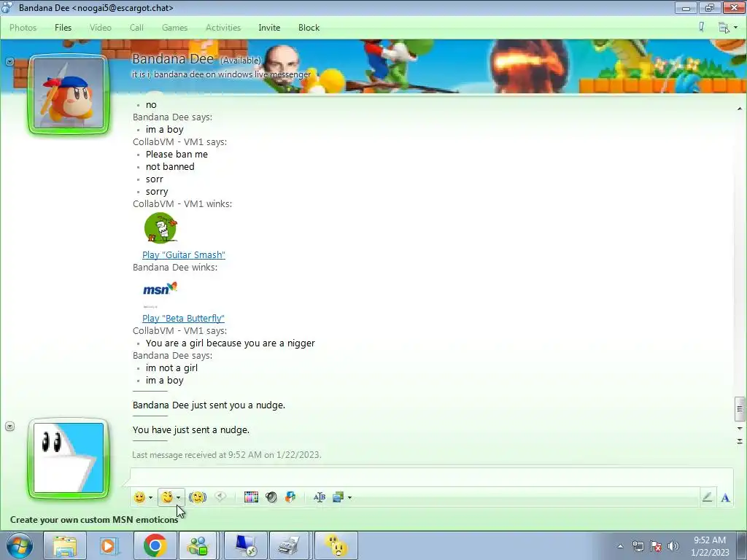
Task: Send a nudge with the shaking-face icon
Action: coord(197,497)
